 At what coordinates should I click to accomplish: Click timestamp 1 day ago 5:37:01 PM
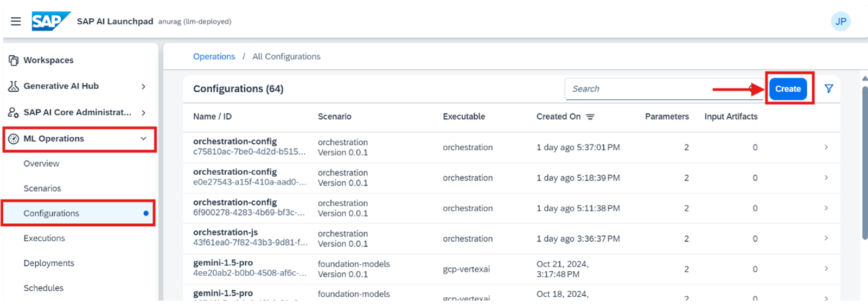point(578,148)
